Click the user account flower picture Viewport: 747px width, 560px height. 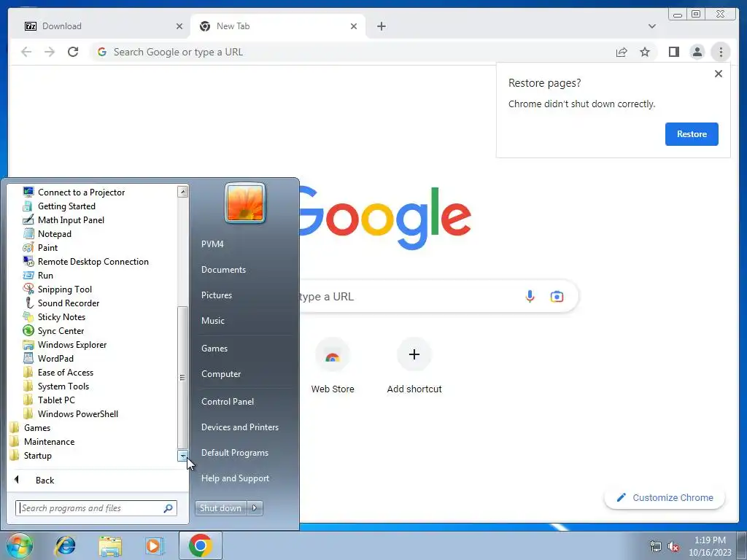point(245,203)
